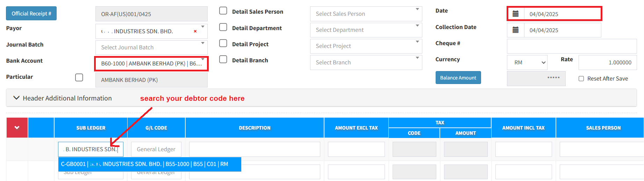Click the Official Receipt # button
Image resolution: width=644 pixels, height=181 pixels.
click(x=31, y=14)
